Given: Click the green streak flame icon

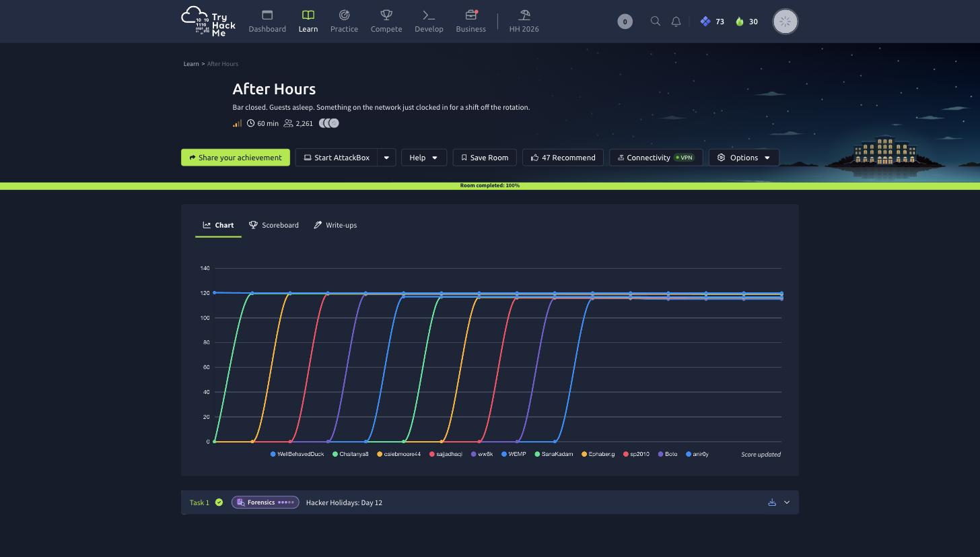Looking at the screenshot, I should tap(740, 22).
